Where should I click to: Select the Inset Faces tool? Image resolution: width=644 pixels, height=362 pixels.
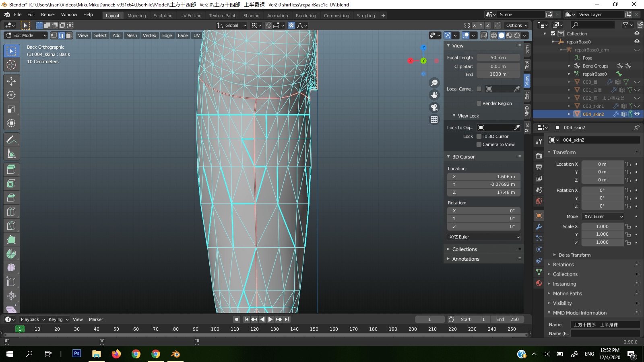[11, 184]
